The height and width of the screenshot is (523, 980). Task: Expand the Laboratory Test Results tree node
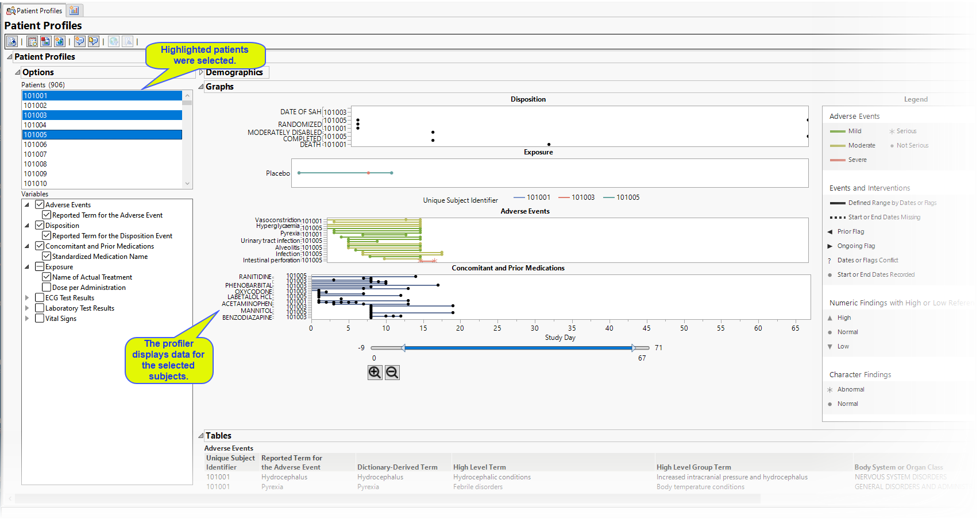[27, 308]
